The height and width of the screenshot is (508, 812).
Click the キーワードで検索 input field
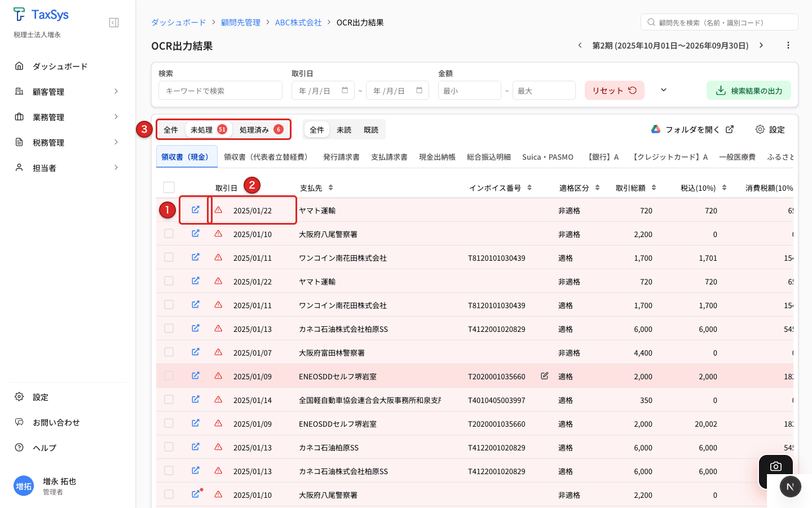pyautogui.click(x=220, y=90)
